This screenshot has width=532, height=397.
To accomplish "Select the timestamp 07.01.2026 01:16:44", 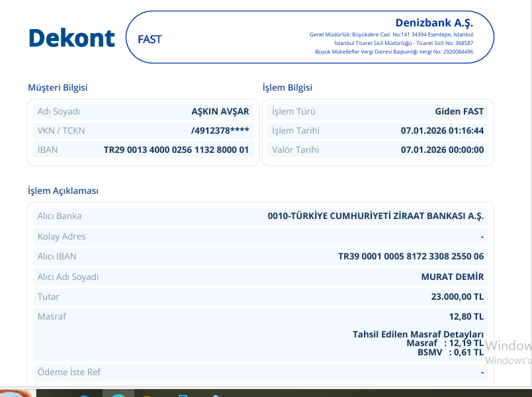I will 443,130.
